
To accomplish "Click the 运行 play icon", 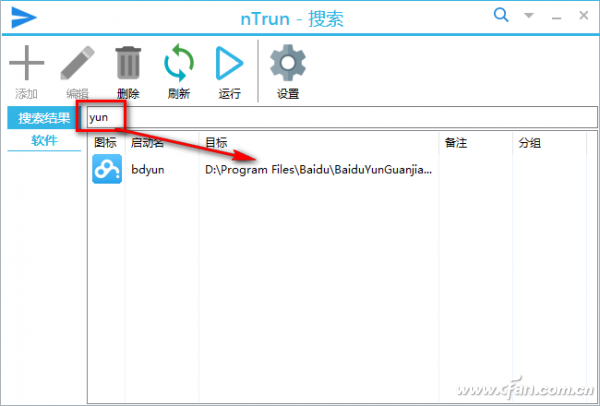I will (229, 63).
